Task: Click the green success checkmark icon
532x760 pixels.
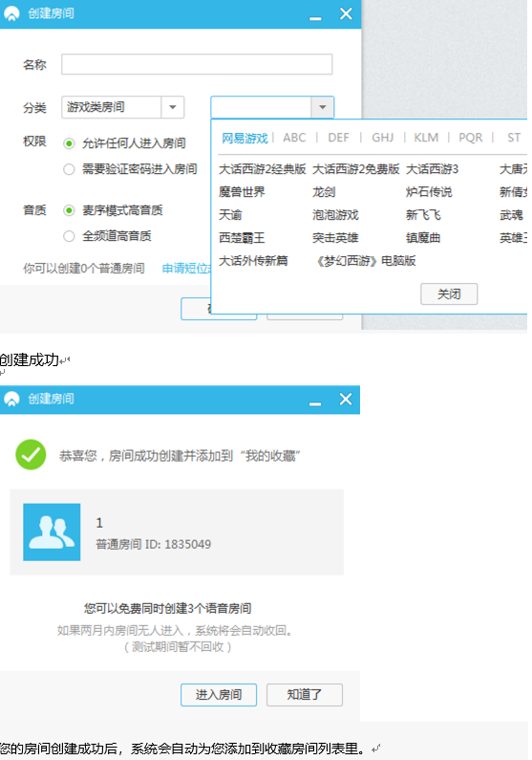Action: (31, 455)
